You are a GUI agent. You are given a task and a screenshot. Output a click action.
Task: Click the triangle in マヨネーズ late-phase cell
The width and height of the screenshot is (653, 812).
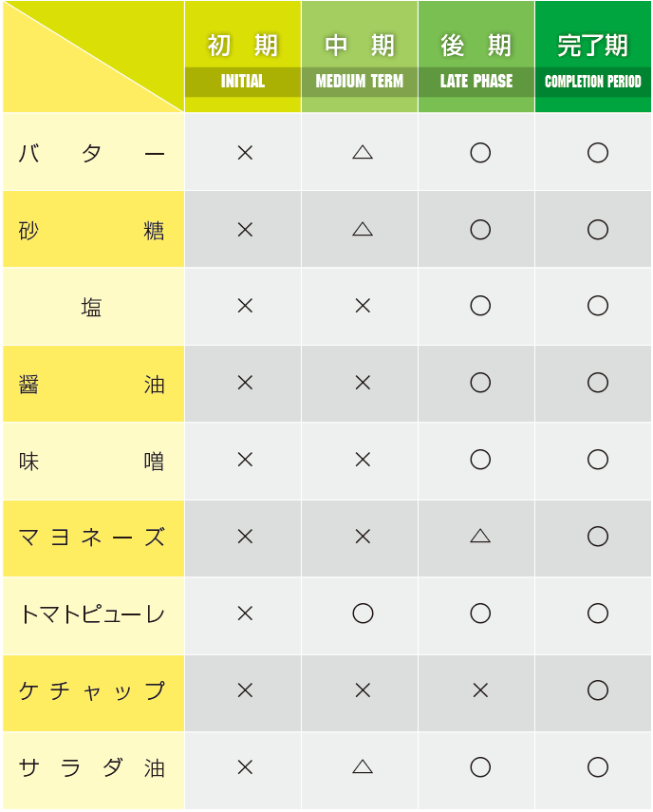[x=480, y=536]
